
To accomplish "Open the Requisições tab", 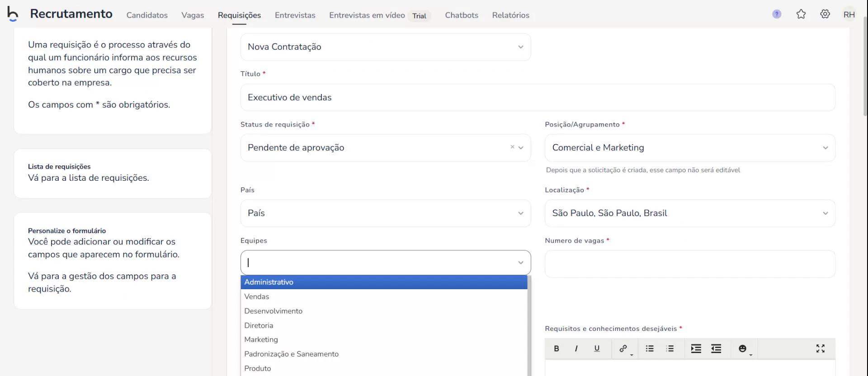I will (x=239, y=15).
